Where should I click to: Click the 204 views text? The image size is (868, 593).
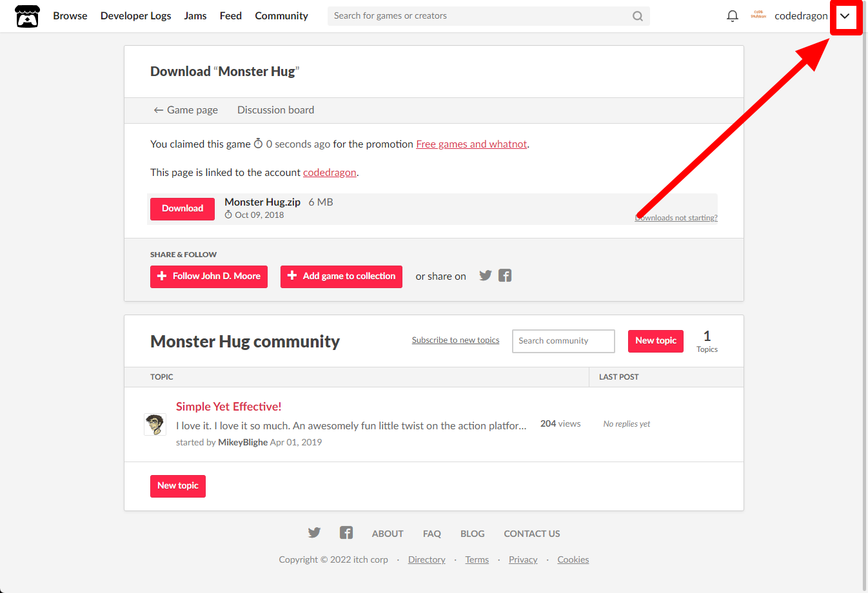point(560,423)
